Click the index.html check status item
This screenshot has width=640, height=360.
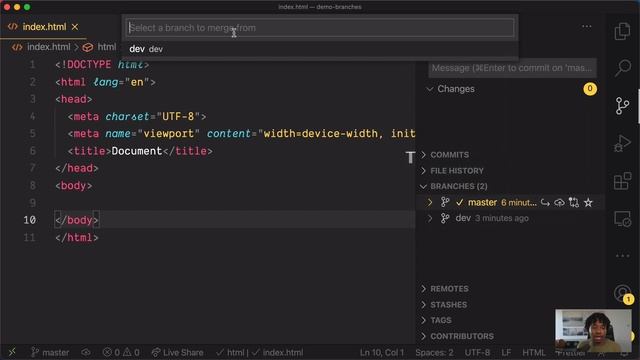[x=278, y=352]
